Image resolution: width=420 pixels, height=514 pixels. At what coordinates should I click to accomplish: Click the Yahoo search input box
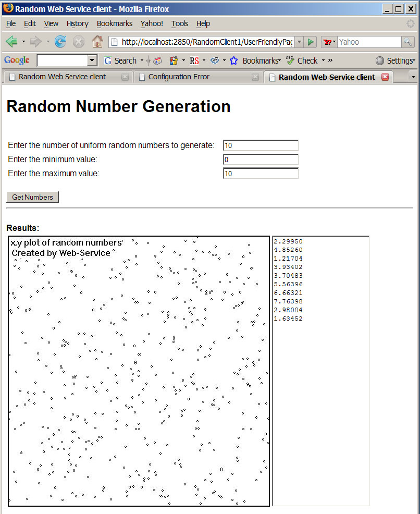pyautogui.click(x=369, y=42)
